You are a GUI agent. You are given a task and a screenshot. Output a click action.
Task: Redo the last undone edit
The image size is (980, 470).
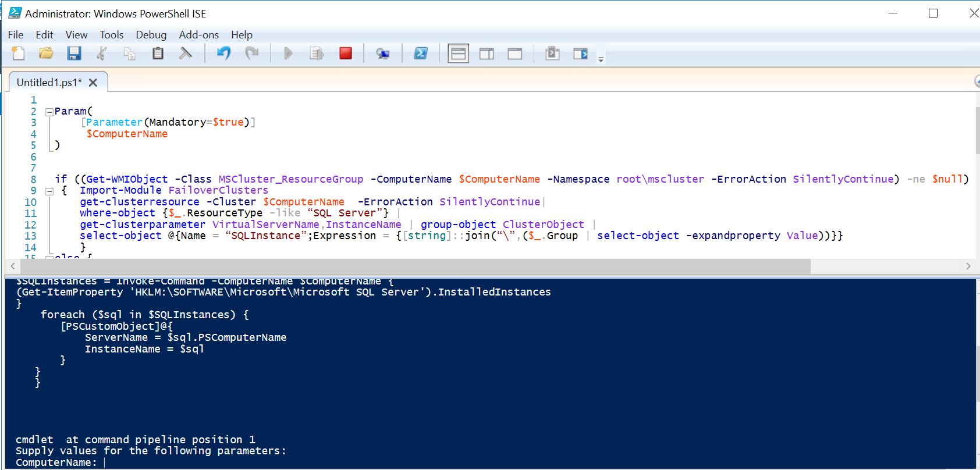(251, 54)
